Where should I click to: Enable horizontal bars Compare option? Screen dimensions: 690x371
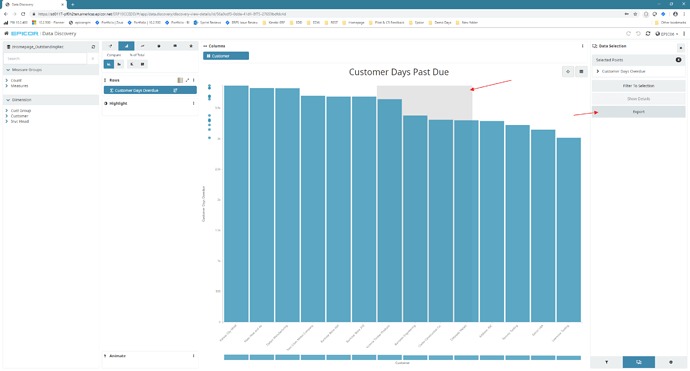[119, 64]
